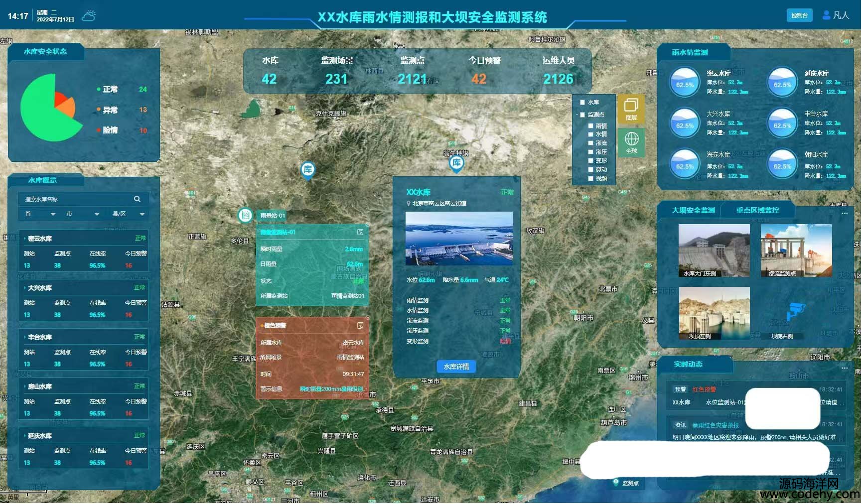The image size is (862, 504).
Task: Toggle the 监测点 layer checkbox
Action: [x=582, y=115]
